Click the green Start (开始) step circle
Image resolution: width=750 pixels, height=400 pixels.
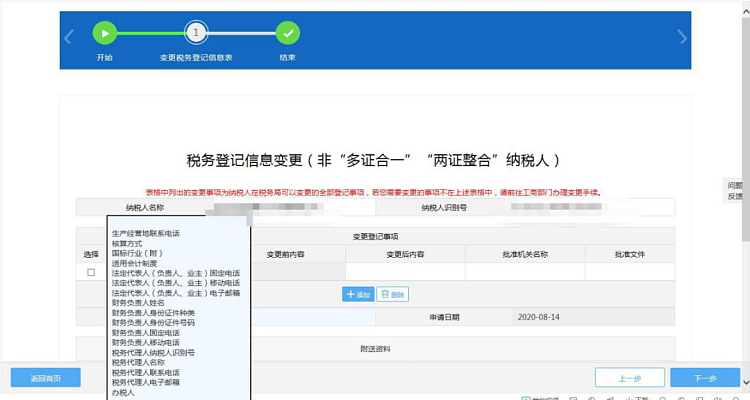click(105, 33)
